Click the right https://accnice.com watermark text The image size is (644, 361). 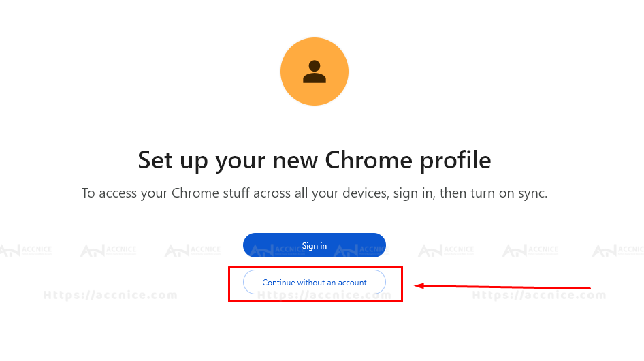539,295
